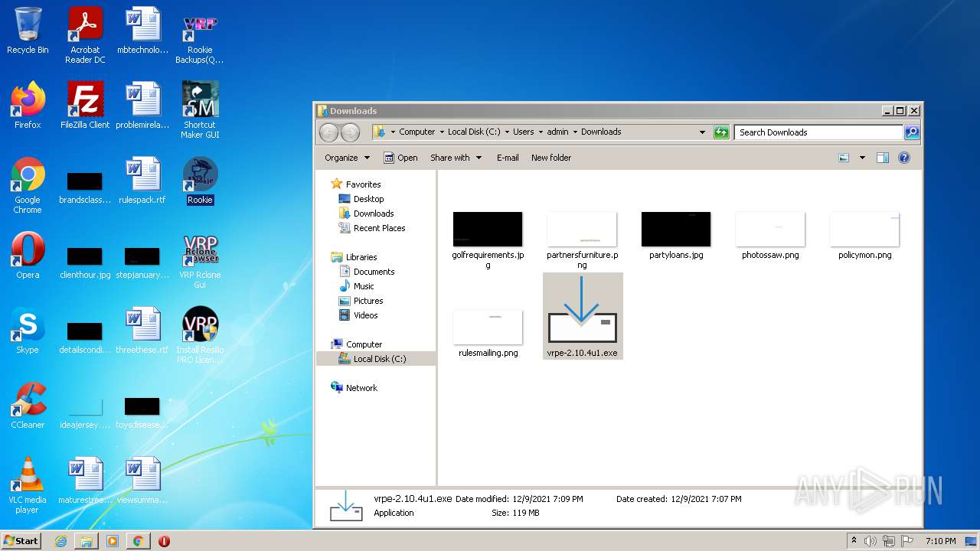Change view with the views icon
Image resolution: width=980 pixels, height=551 pixels.
(x=844, y=158)
